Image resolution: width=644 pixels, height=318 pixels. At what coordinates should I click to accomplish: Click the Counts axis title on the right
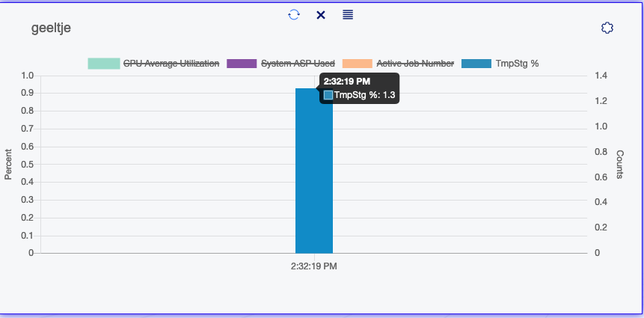(620, 165)
